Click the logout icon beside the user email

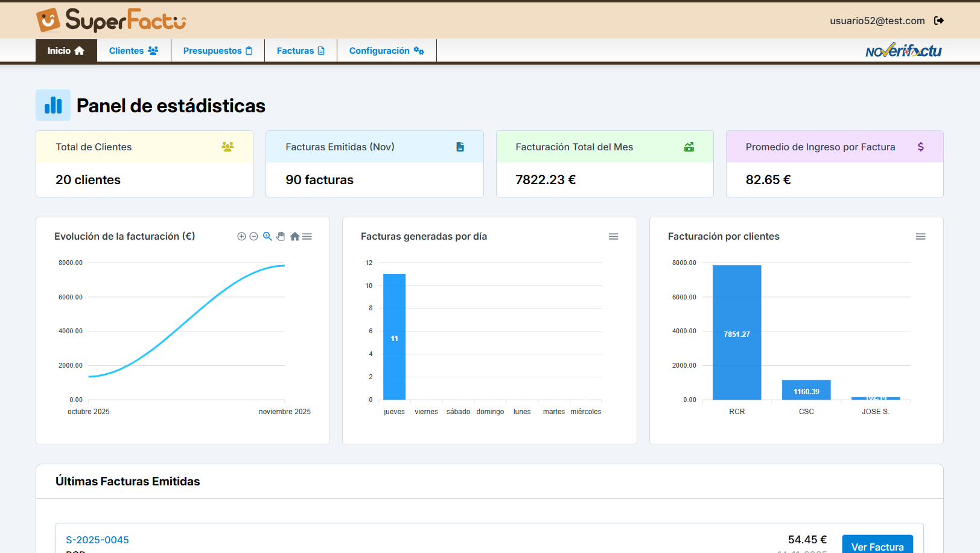coord(938,21)
